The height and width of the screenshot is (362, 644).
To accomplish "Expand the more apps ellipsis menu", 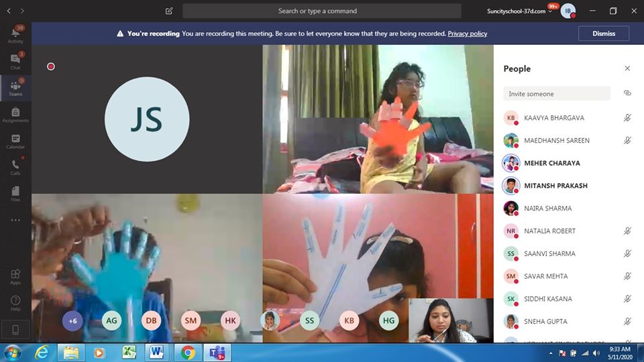I will coord(15,220).
